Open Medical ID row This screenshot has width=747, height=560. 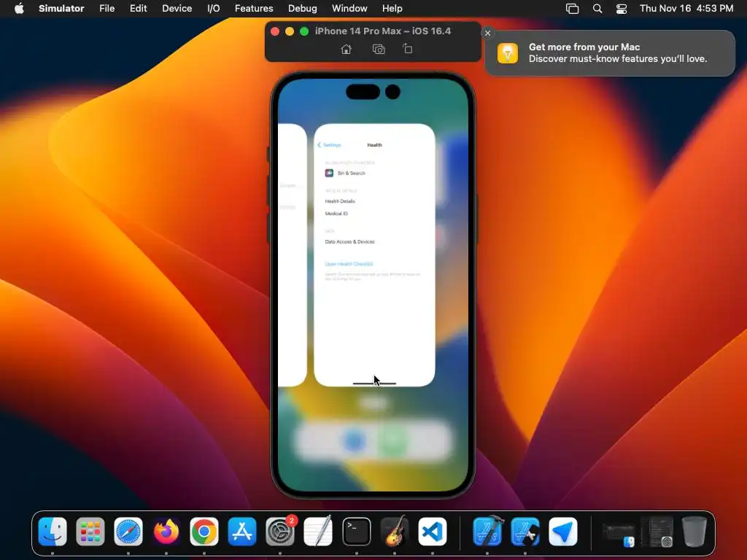tap(374, 214)
